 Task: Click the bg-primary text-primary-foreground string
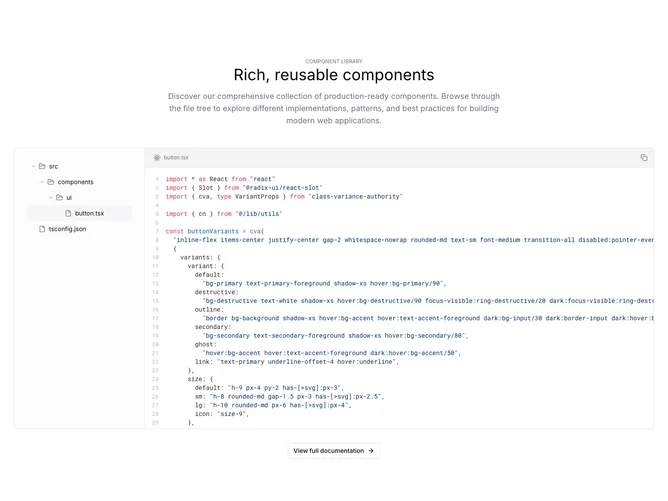[324, 284]
